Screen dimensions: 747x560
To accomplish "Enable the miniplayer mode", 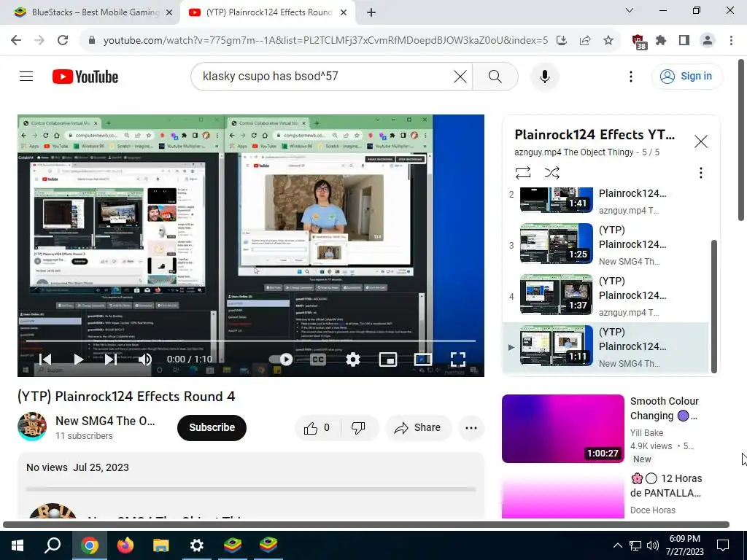I will (x=388, y=359).
